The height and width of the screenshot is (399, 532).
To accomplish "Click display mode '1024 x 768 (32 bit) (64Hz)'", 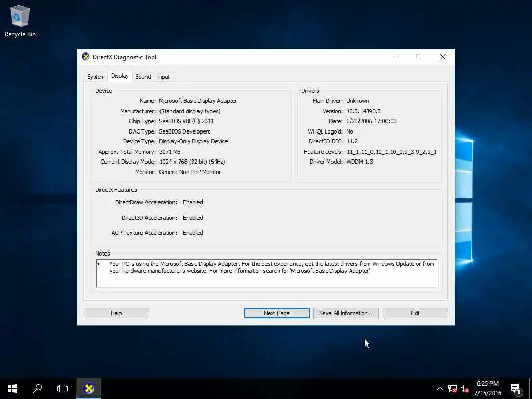I will [192, 162].
